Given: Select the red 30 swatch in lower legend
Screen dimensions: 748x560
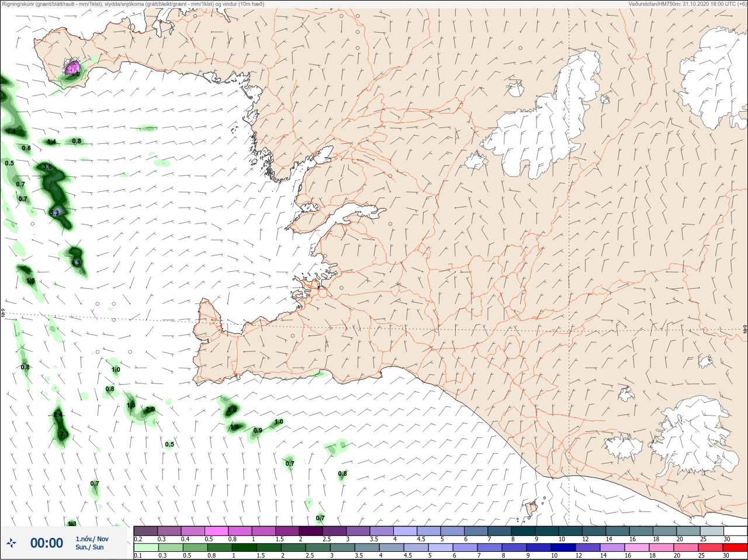Looking at the screenshot, I should 735,548.
